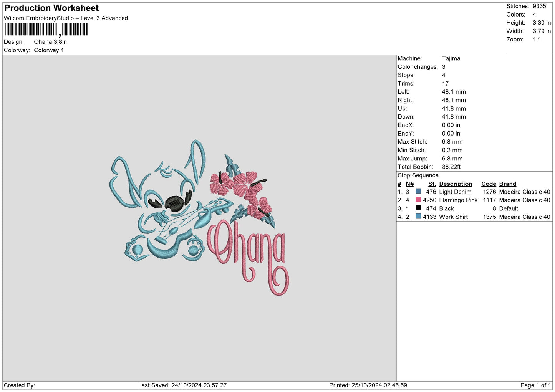Viewport: 555px width, 392px height.
Task: Click the 'Light Denim' description text
Action: [455, 192]
